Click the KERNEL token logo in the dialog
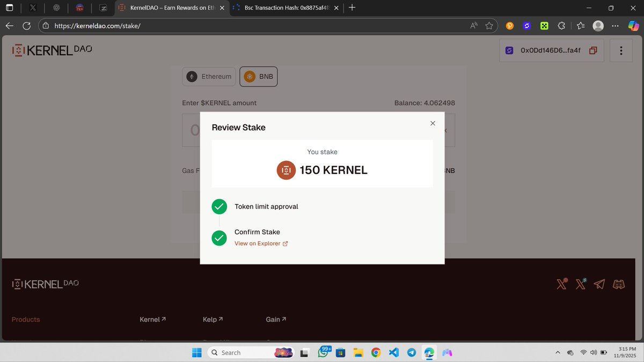The image size is (644, 362). click(x=286, y=170)
